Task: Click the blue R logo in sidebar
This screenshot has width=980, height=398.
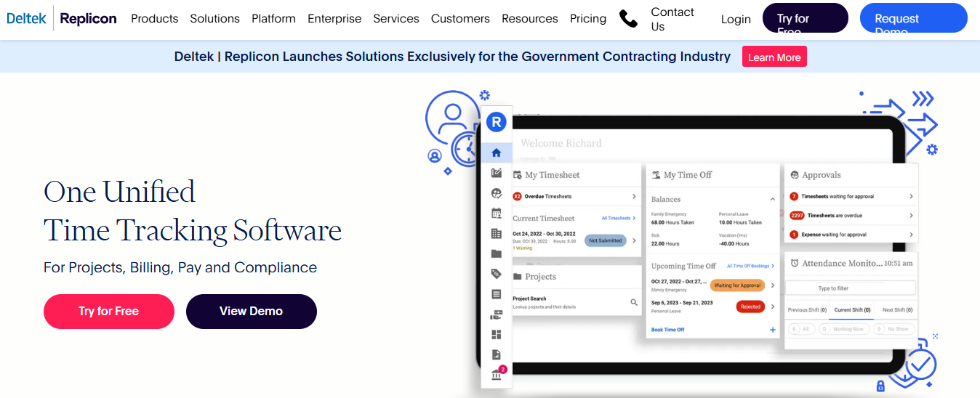Action: (497, 122)
